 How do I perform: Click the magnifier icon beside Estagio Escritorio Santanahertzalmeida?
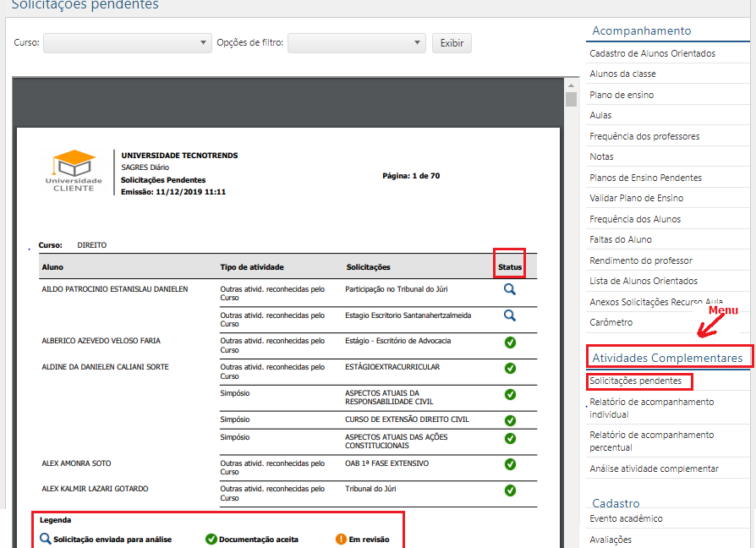[509, 314]
